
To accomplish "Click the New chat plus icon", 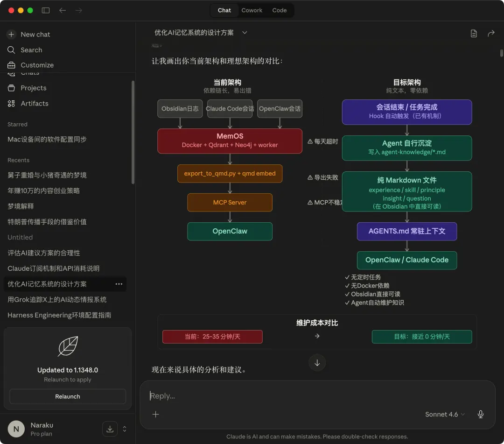I will pos(11,35).
